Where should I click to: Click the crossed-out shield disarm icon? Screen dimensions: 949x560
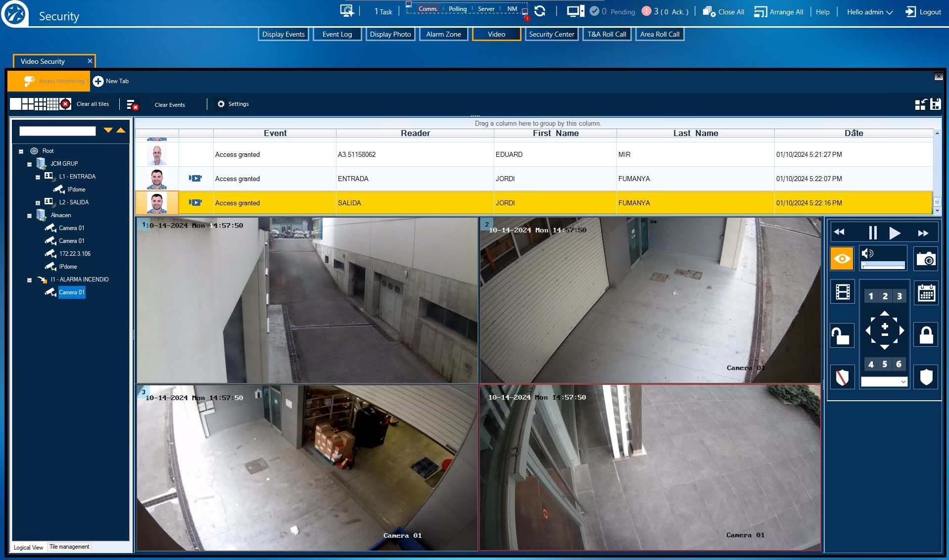(842, 377)
